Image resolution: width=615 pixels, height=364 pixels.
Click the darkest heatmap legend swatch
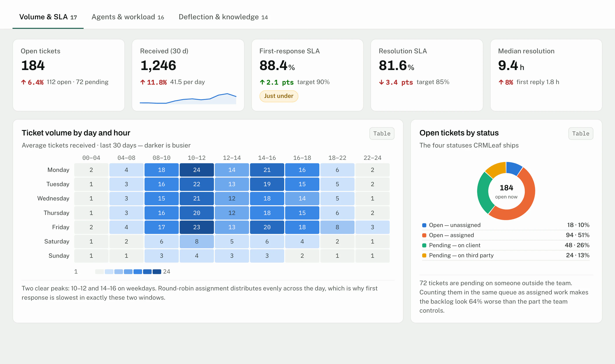(x=157, y=272)
